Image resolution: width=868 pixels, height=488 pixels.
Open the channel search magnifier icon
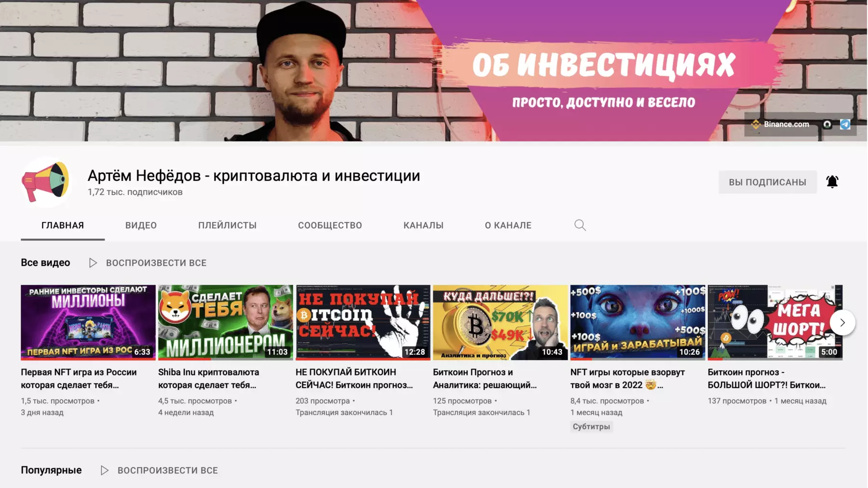(580, 225)
